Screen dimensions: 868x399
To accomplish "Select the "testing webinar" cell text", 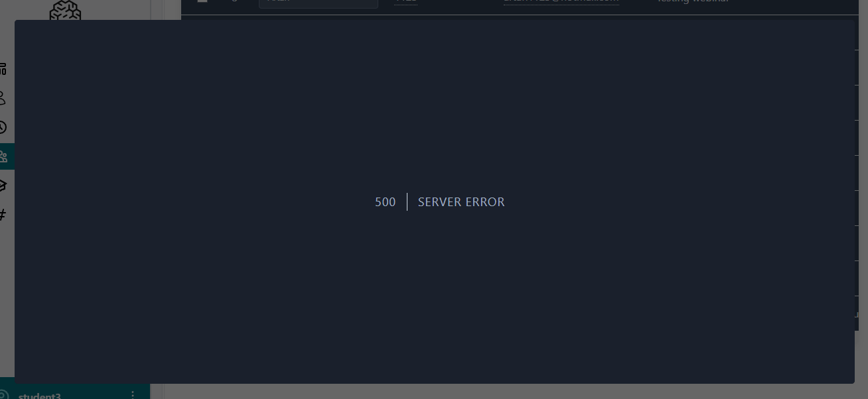I will tap(693, 3).
